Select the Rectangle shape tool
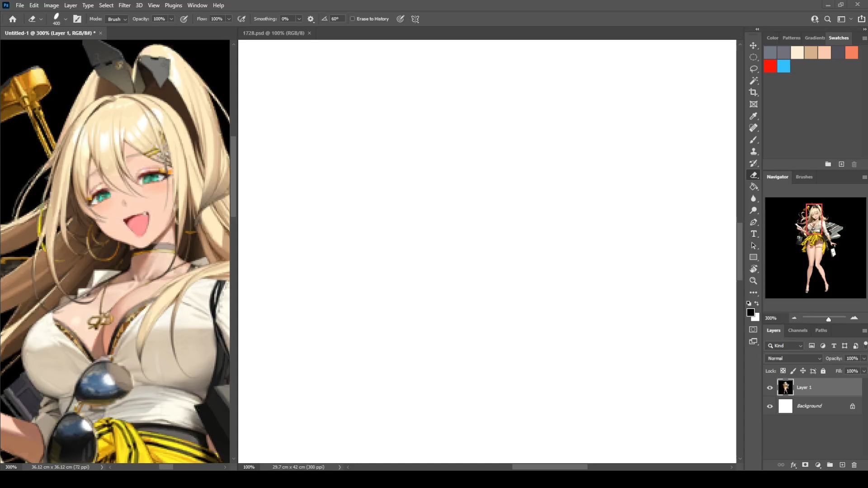Screen dimensions: 868x488 (x=753, y=257)
